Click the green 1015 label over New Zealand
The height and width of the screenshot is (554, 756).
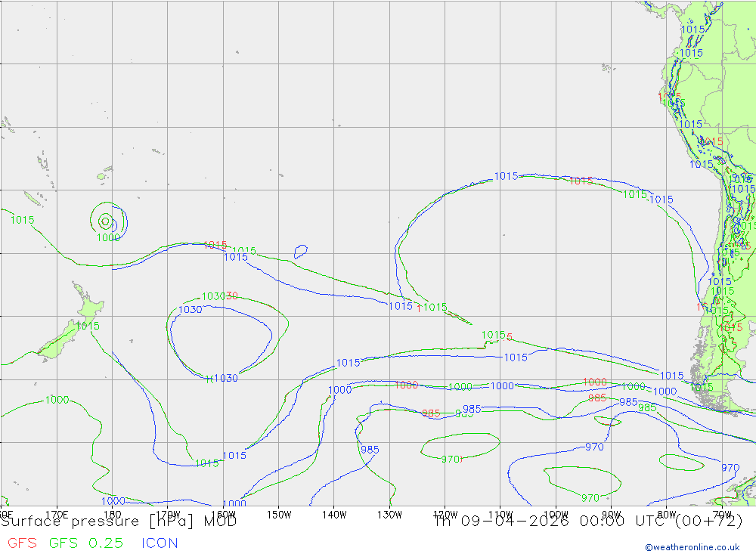point(88,326)
